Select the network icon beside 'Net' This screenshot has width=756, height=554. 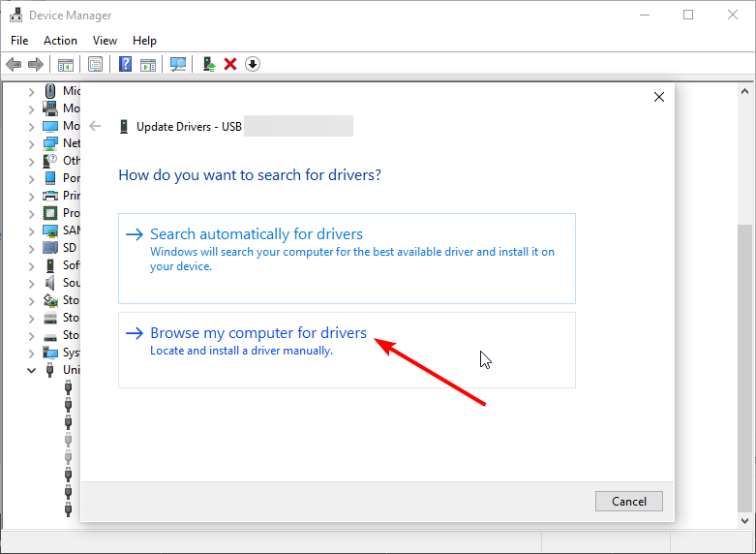(50, 143)
